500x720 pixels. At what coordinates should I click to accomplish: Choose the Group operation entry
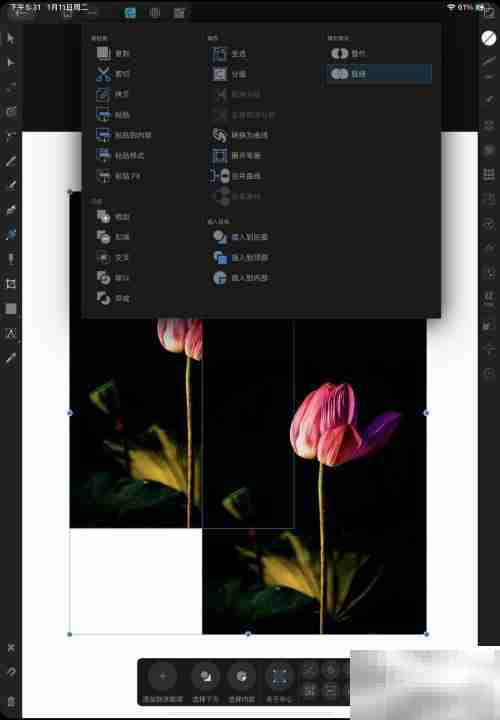click(229, 54)
